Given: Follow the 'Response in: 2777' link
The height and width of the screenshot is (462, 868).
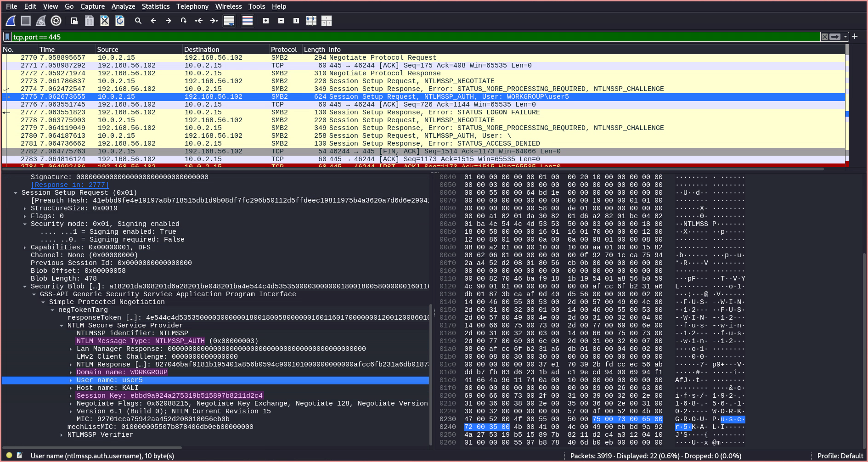Looking at the screenshot, I should point(70,185).
